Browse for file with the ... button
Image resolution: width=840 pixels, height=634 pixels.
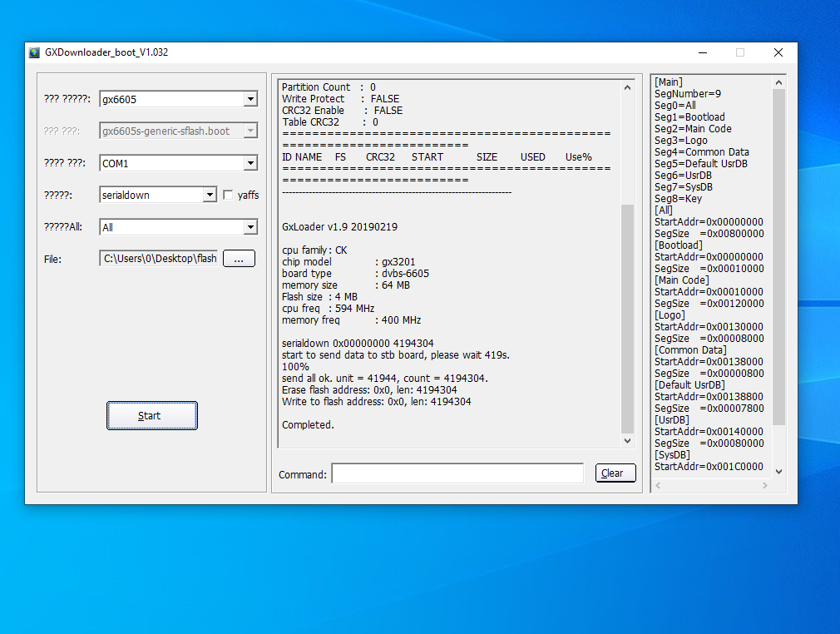pos(239,259)
